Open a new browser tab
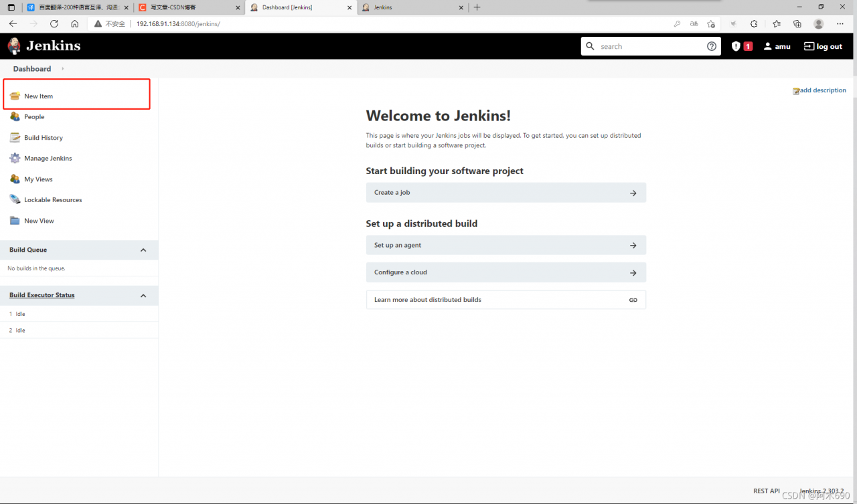This screenshot has height=504, width=857. pyautogui.click(x=477, y=7)
